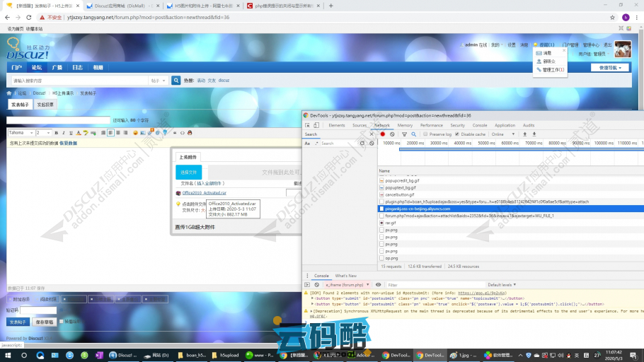Open the Office2010_Activated.rar attachment link

coord(204,192)
